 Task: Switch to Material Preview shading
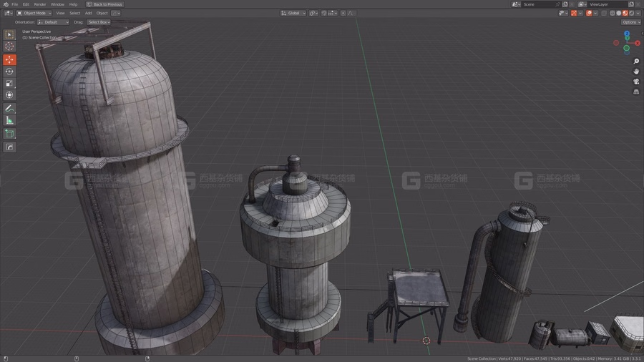click(x=625, y=13)
